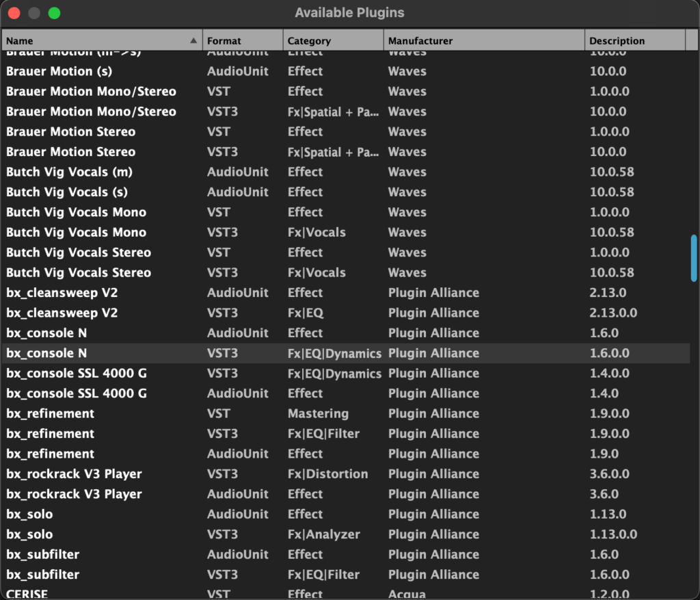Select Butch Vig Vocals Mono VST row
The width and height of the screenshot is (700, 600).
click(346, 212)
